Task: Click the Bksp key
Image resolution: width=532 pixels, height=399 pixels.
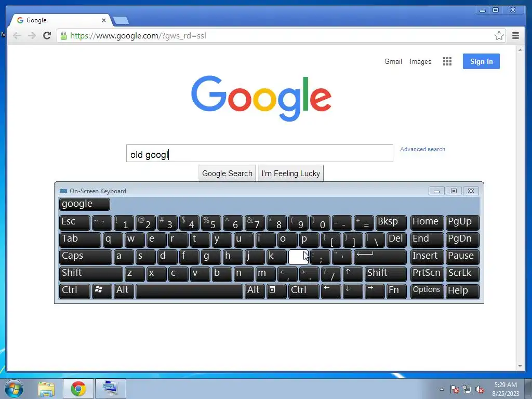Action: click(x=391, y=222)
